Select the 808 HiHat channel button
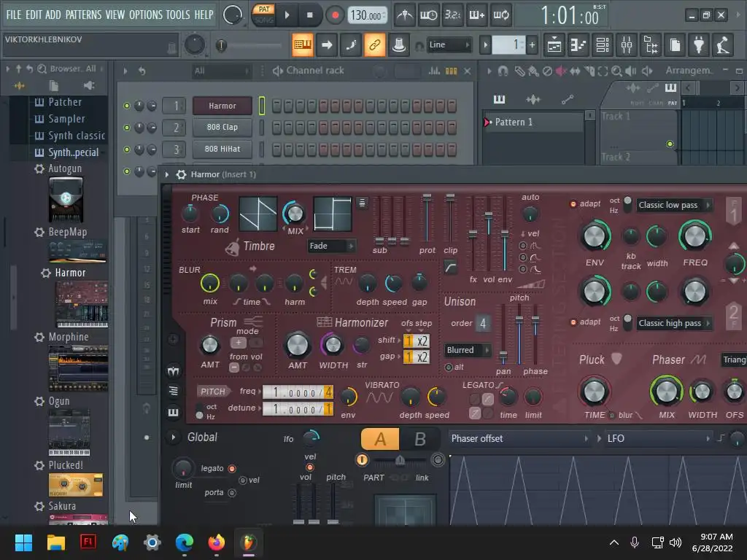747x560 pixels. point(222,149)
